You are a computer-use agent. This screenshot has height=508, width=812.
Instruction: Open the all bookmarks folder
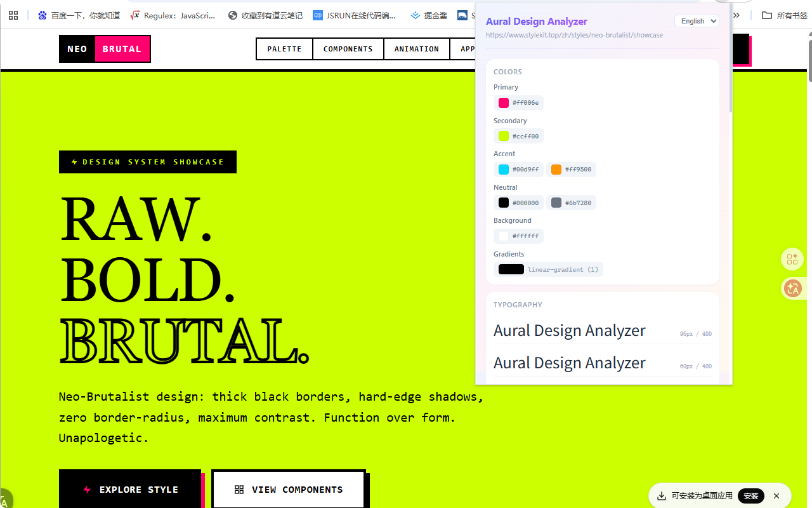click(785, 15)
